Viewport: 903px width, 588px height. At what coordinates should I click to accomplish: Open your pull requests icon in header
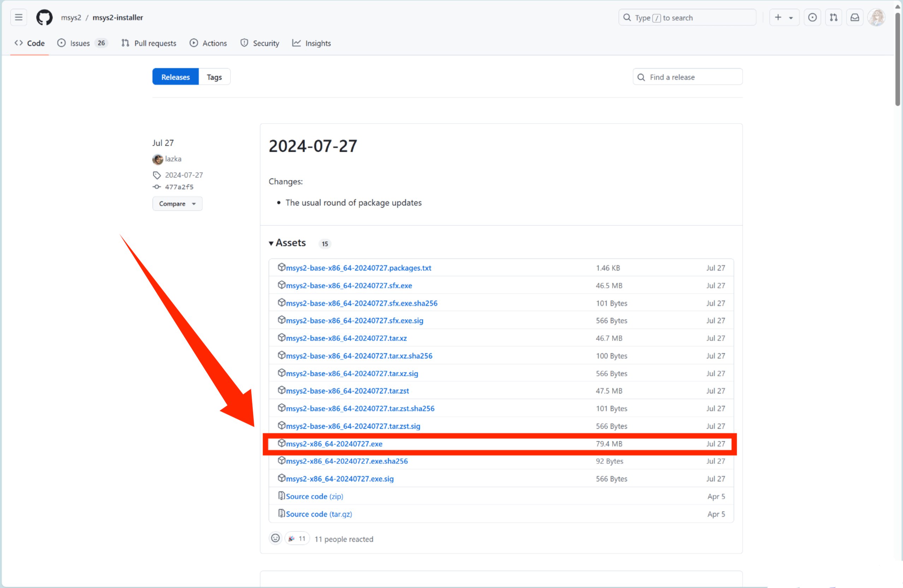coord(833,17)
